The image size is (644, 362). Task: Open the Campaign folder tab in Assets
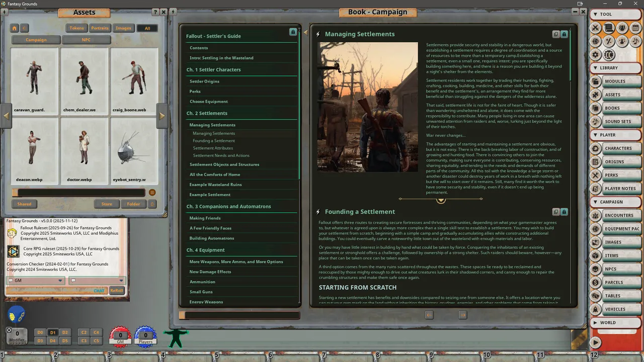36,40
